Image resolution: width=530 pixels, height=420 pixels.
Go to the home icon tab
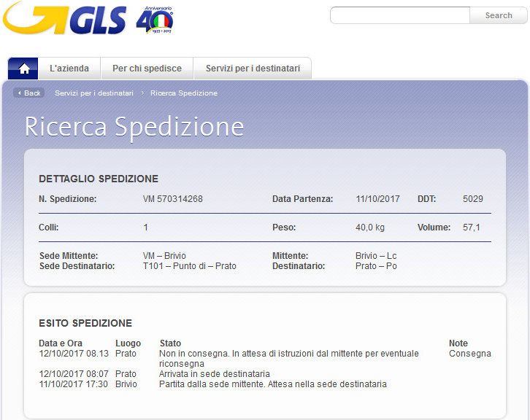click(x=23, y=69)
